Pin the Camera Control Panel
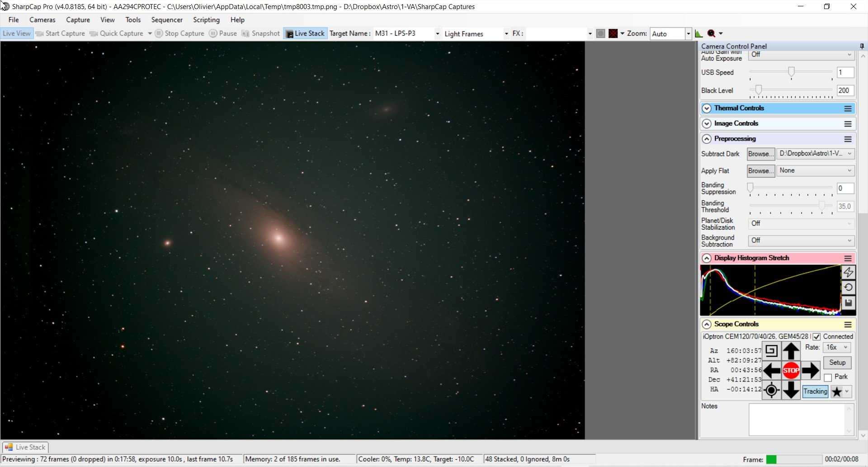868x467 pixels. coord(862,46)
